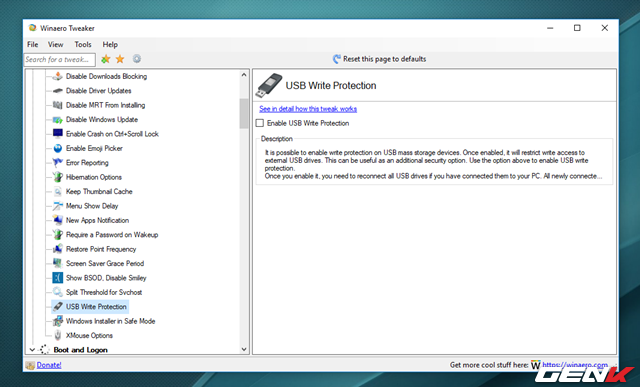Open the Help menu
Image resolution: width=640 pixels, height=387 pixels.
click(x=110, y=44)
